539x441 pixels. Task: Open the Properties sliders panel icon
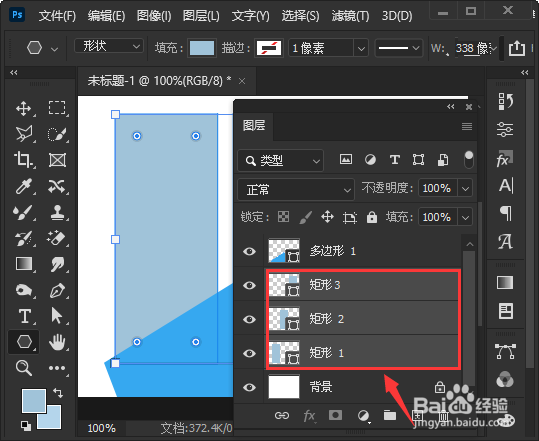point(505,130)
